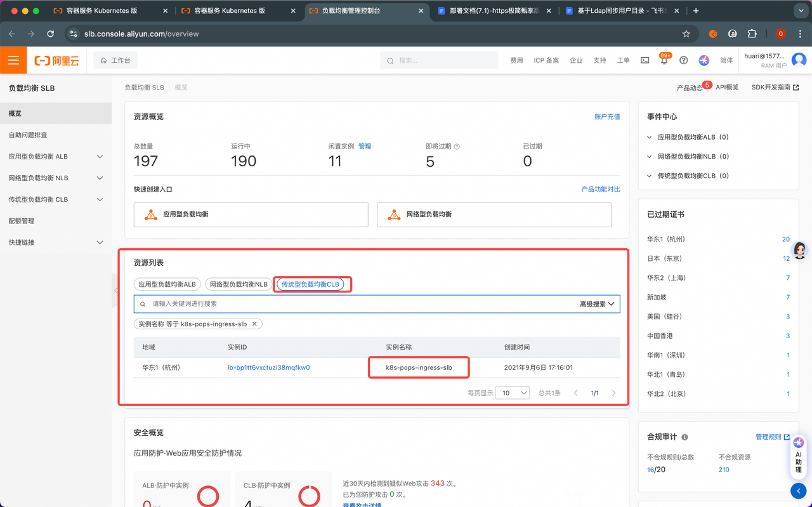Click the application load balancer quick-create card
The width and height of the screenshot is (812, 507).
tap(251, 214)
